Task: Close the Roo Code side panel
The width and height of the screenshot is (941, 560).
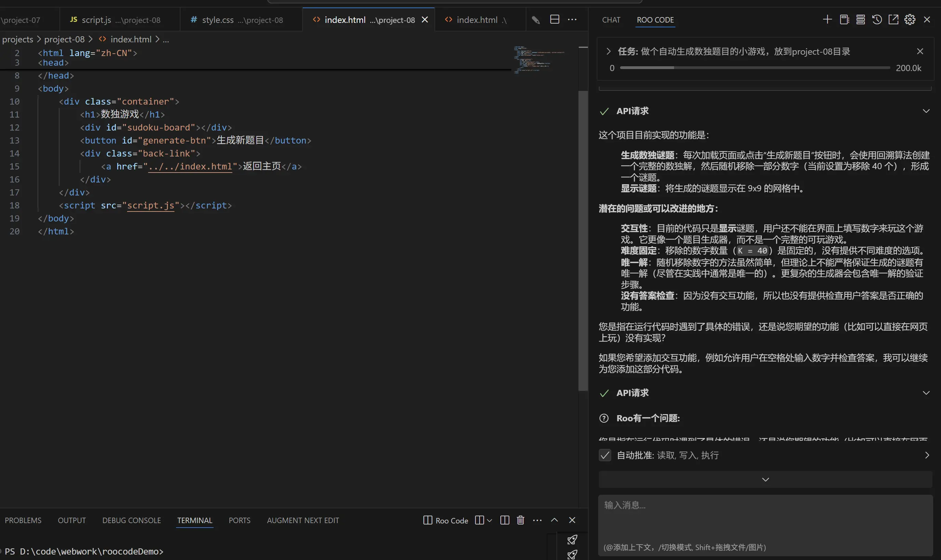Action: [927, 19]
